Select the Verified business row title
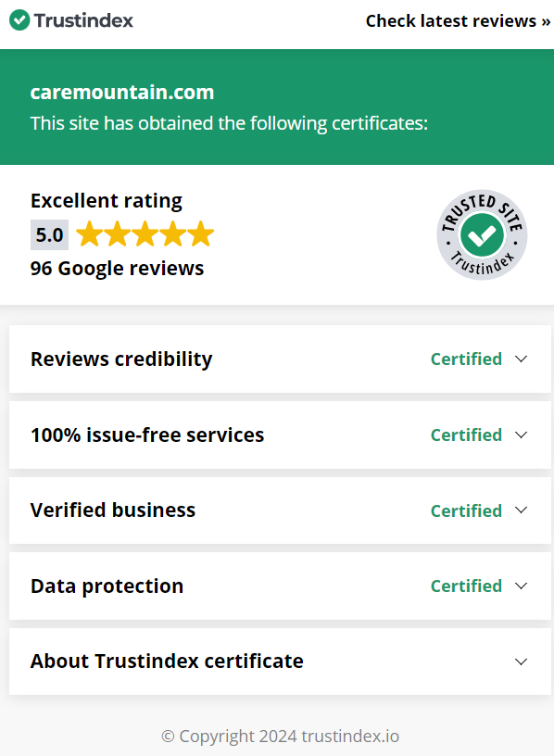The width and height of the screenshot is (554, 756). [x=113, y=510]
